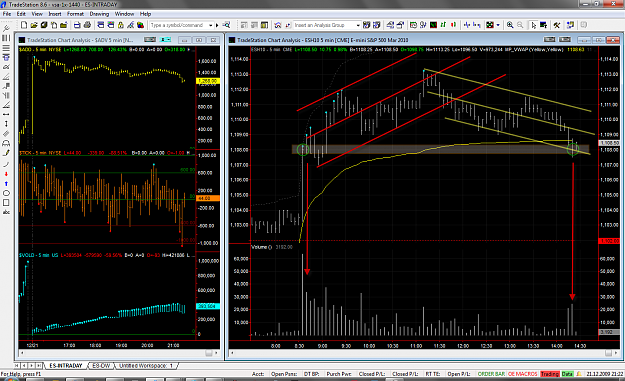Click the last workspace tab navigation arrow
This screenshot has height=381, width=625.
[39, 365]
